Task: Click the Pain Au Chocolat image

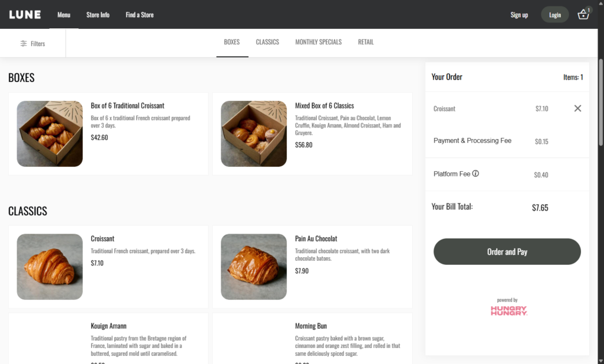Action: click(x=254, y=267)
